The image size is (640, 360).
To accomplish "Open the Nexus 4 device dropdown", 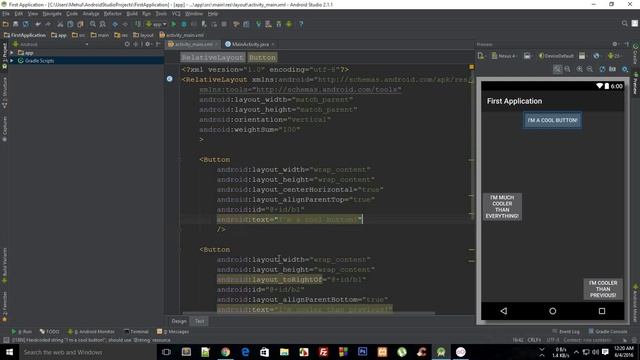I will click(x=505, y=56).
